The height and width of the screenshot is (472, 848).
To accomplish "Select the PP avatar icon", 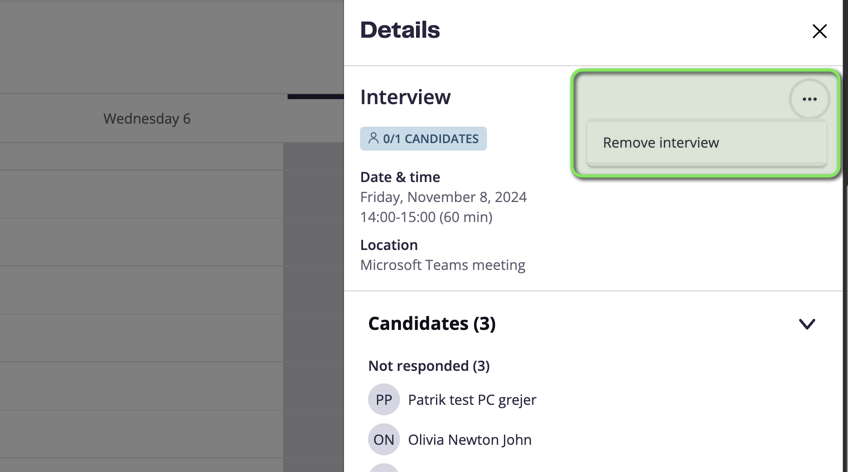I will click(x=384, y=400).
